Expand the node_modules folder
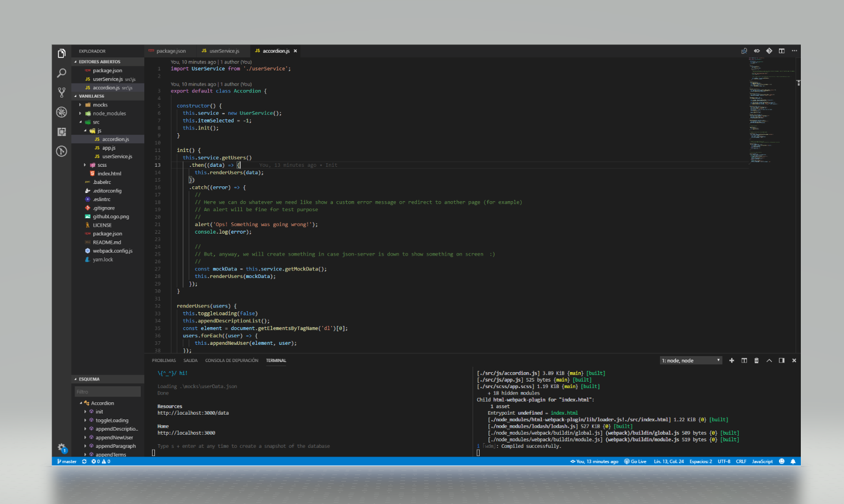844x504 pixels. [x=108, y=114]
